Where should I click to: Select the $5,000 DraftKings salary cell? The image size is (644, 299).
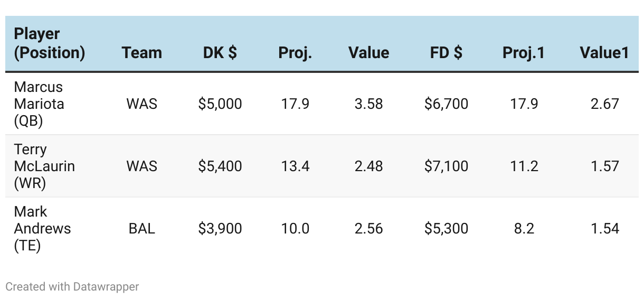pos(220,104)
